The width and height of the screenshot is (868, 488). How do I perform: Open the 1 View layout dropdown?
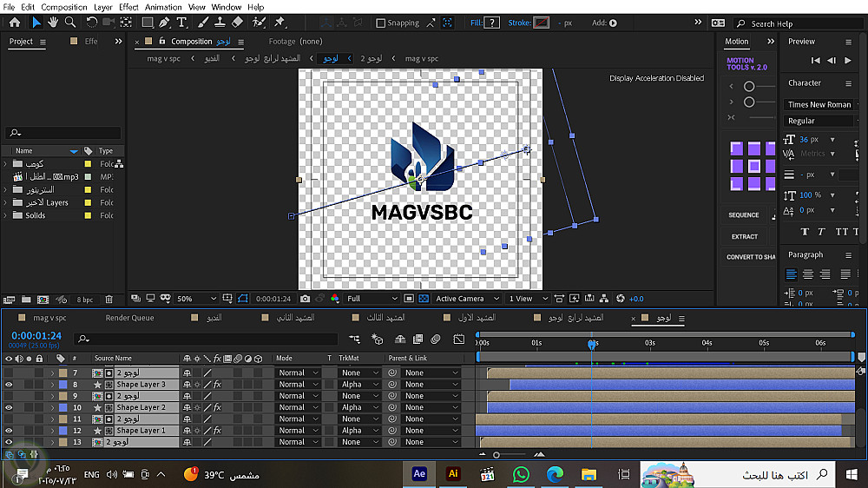528,299
